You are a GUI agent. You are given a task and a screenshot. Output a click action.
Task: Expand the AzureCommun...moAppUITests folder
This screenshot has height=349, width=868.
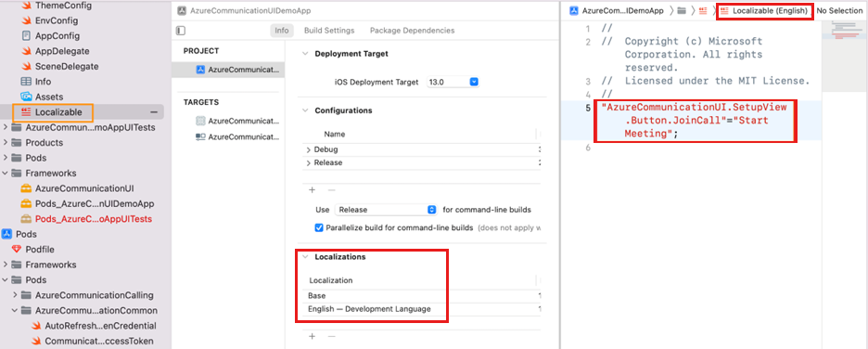[x=5, y=127]
